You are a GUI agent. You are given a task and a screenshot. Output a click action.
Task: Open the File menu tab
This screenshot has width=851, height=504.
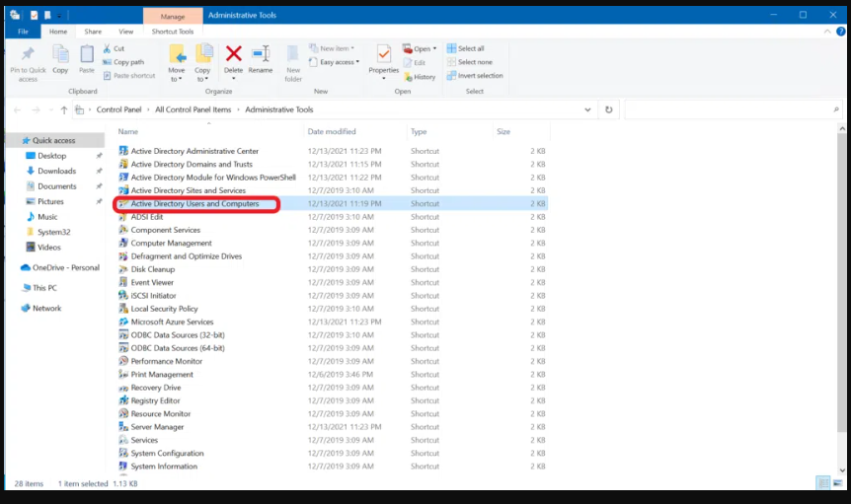pyautogui.click(x=22, y=32)
